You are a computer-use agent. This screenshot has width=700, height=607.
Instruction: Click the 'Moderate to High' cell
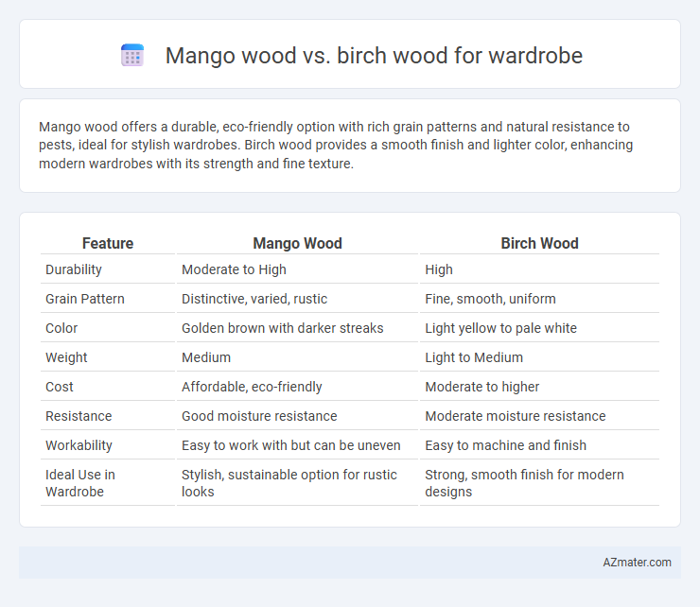[x=234, y=269]
